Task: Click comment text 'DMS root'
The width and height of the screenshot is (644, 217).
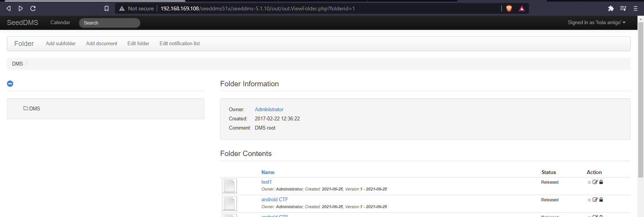Action: 265,128
